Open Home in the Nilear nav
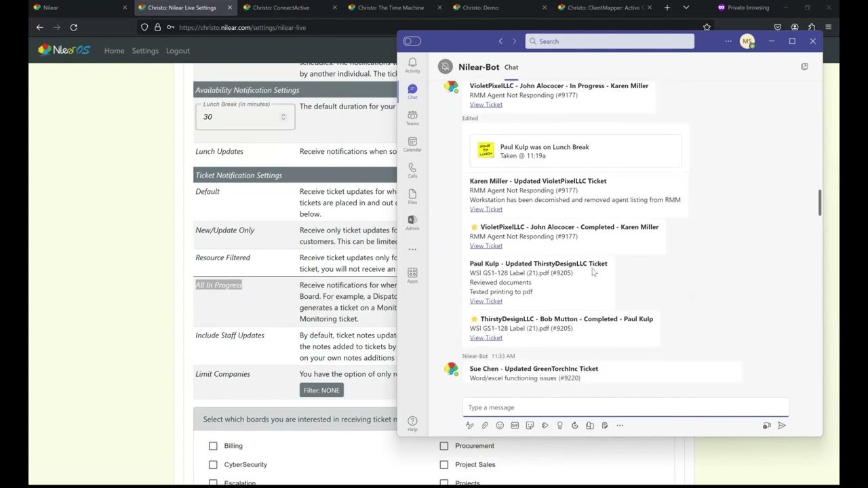Image resolution: width=868 pixels, height=488 pixels. coord(114,51)
